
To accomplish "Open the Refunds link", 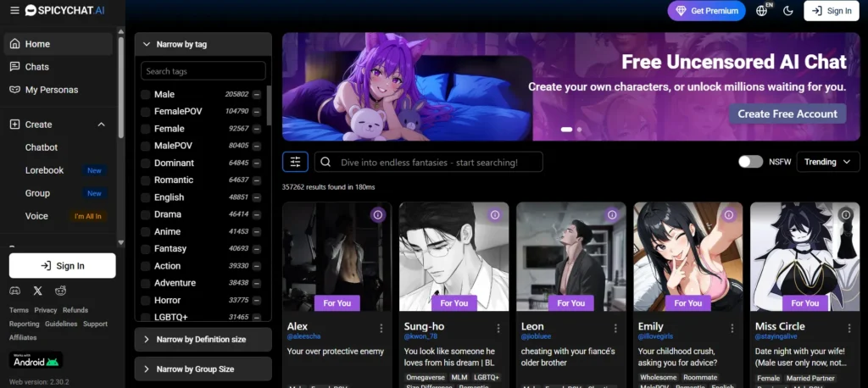I will pos(75,311).
